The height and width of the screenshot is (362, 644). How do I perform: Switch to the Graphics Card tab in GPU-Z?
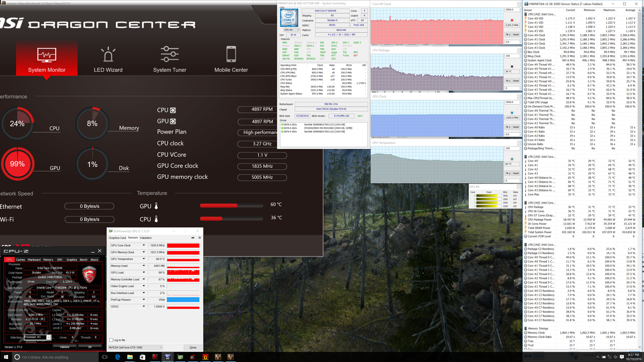[117, 238]
